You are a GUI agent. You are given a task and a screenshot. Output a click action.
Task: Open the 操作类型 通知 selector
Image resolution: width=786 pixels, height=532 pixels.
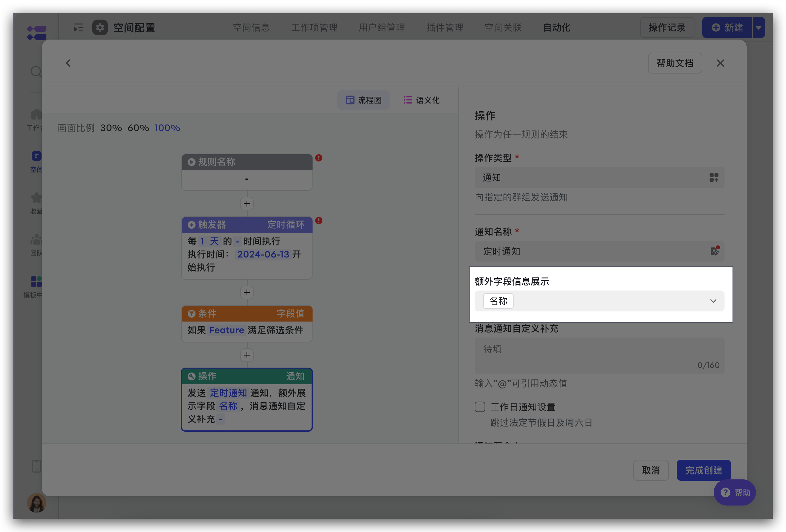[599, 177]
